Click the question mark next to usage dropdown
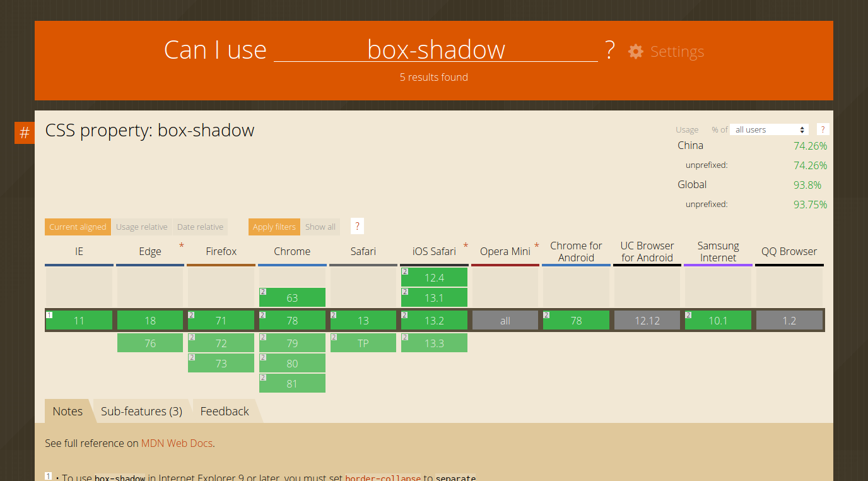This screenshot has height=481, width=868. tap(823, 129)
